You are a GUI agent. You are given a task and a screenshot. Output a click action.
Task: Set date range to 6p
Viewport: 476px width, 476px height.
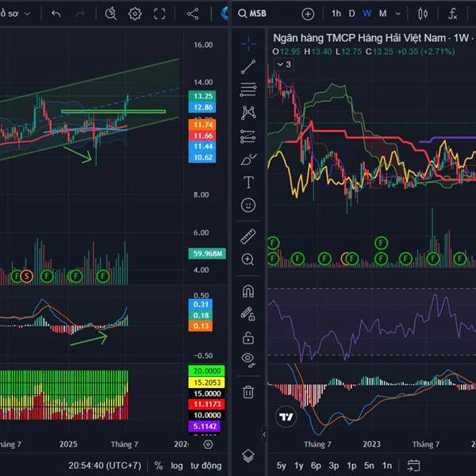[x=316, y=466]
